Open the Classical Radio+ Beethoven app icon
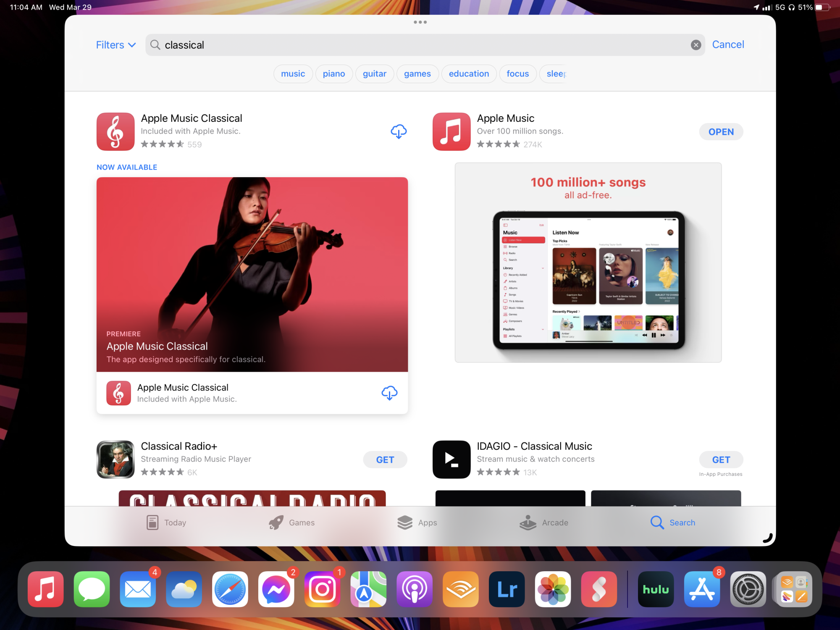This screenshot has width=840, height=630. coord(115,459)
